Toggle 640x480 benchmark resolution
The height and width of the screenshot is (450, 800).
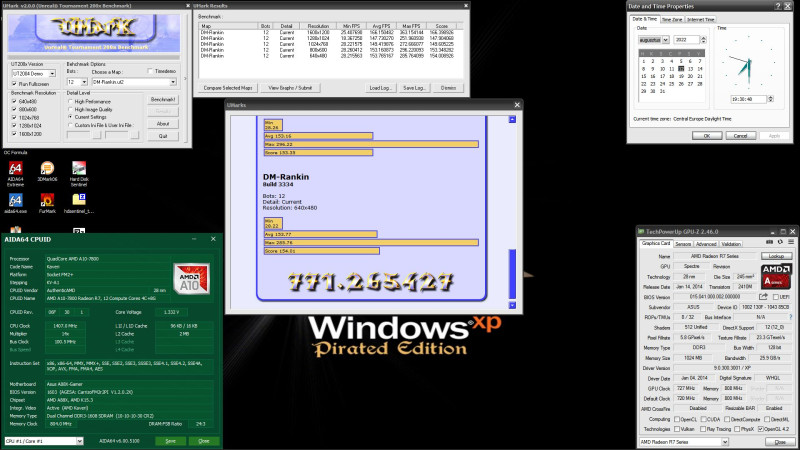pyautogui.click(x=14, y=102)
